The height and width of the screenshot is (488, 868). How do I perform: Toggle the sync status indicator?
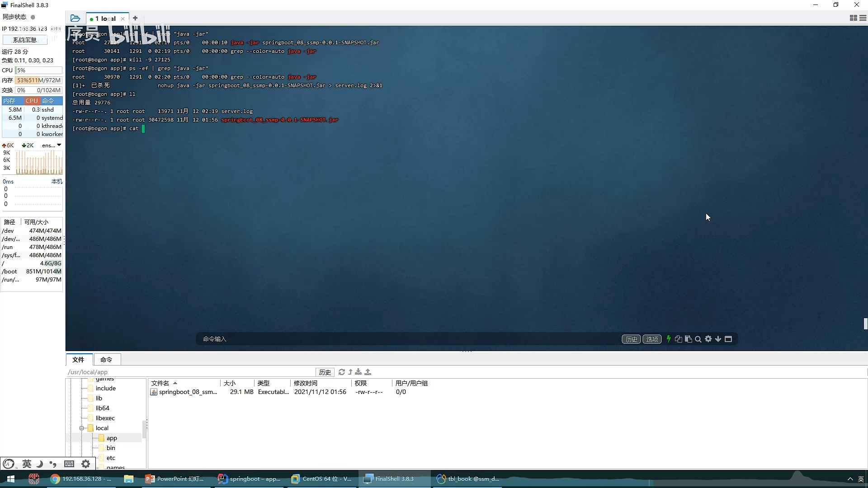click(33, 17)
